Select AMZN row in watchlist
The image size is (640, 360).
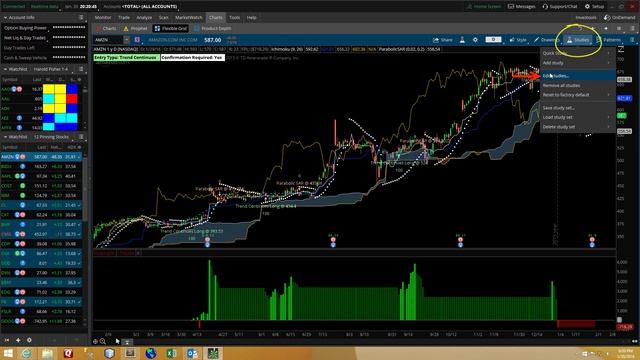41,157
